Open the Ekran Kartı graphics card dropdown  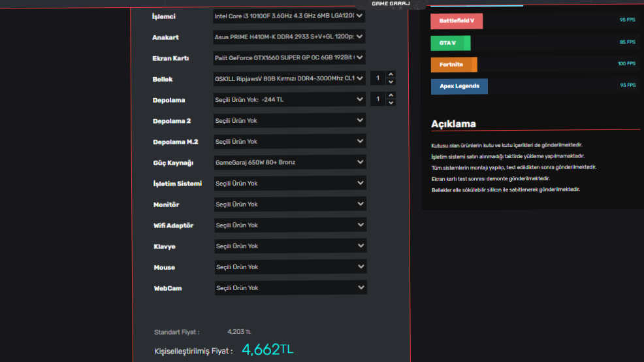(289, 58)
